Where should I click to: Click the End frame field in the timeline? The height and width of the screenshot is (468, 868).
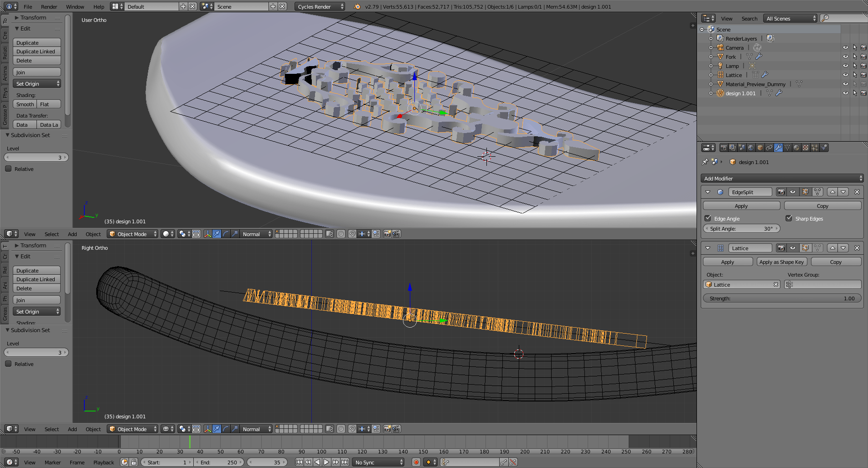tap(219, 462)
